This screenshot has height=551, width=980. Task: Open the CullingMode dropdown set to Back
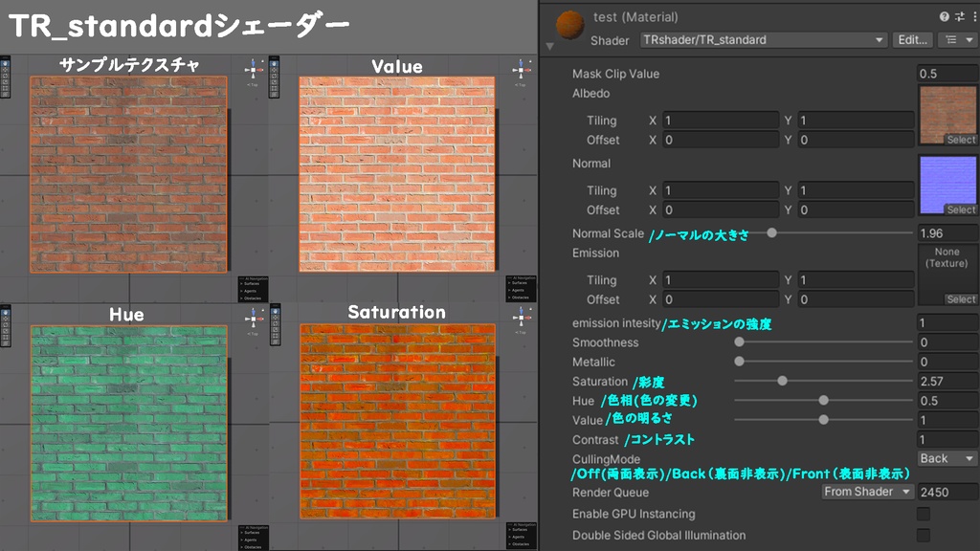point(947,458)
